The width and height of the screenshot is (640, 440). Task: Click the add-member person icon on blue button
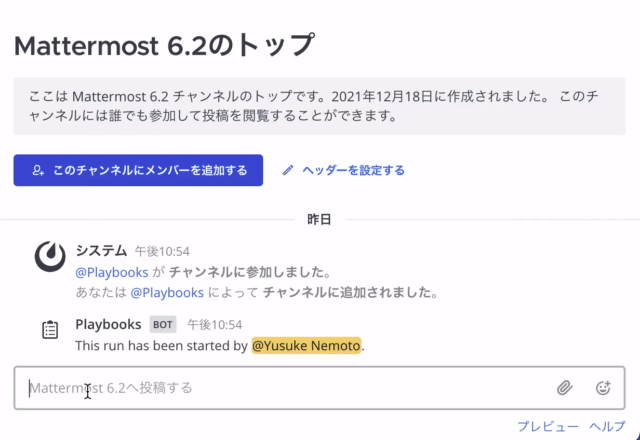click(38, 170)
